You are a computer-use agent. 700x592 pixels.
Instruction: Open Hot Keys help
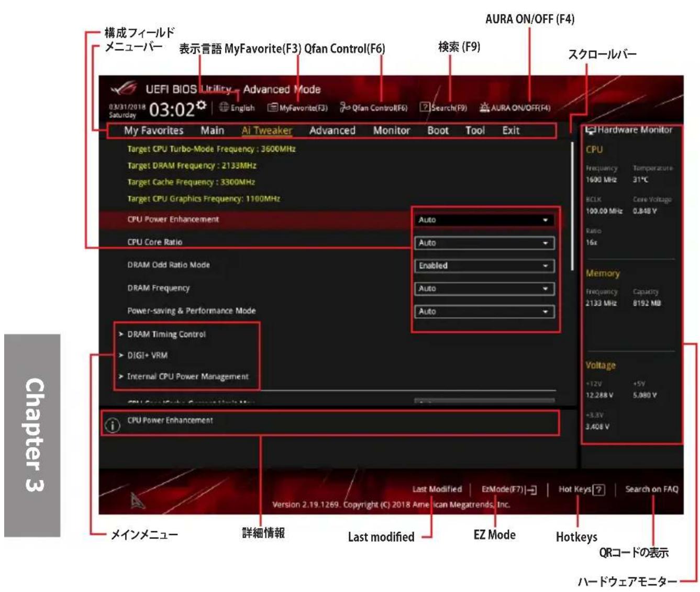pos(581,490)
